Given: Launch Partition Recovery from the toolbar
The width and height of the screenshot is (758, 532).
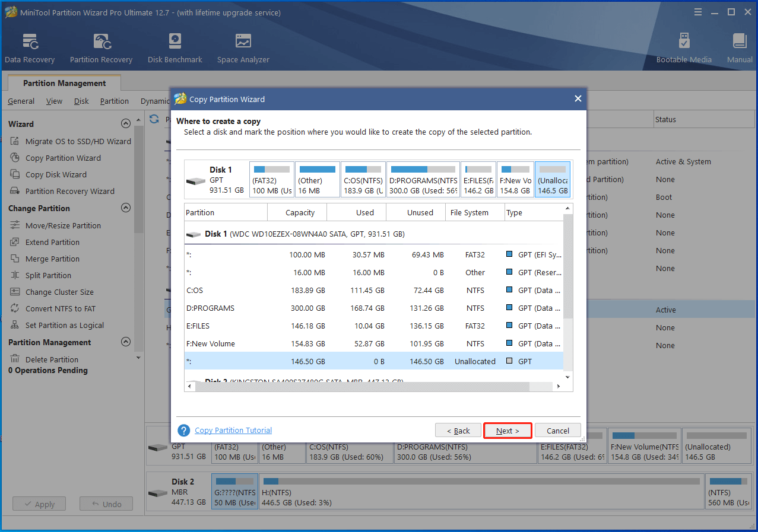Looking at the screenshot, I should coord(101,49).
